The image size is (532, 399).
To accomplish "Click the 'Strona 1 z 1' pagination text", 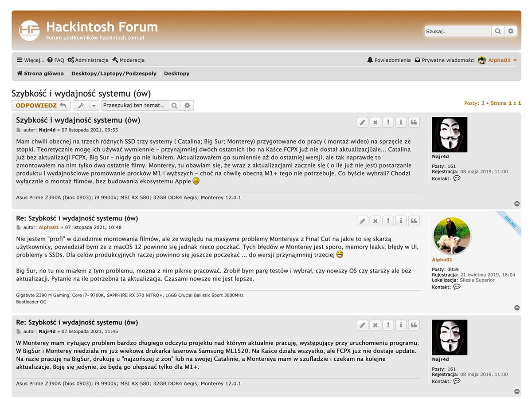I will coord(506,103).
